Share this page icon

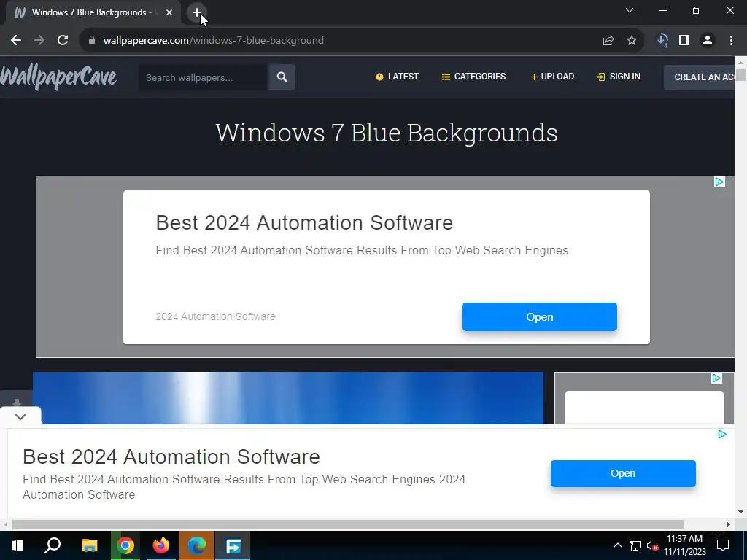tap(608, 41)
